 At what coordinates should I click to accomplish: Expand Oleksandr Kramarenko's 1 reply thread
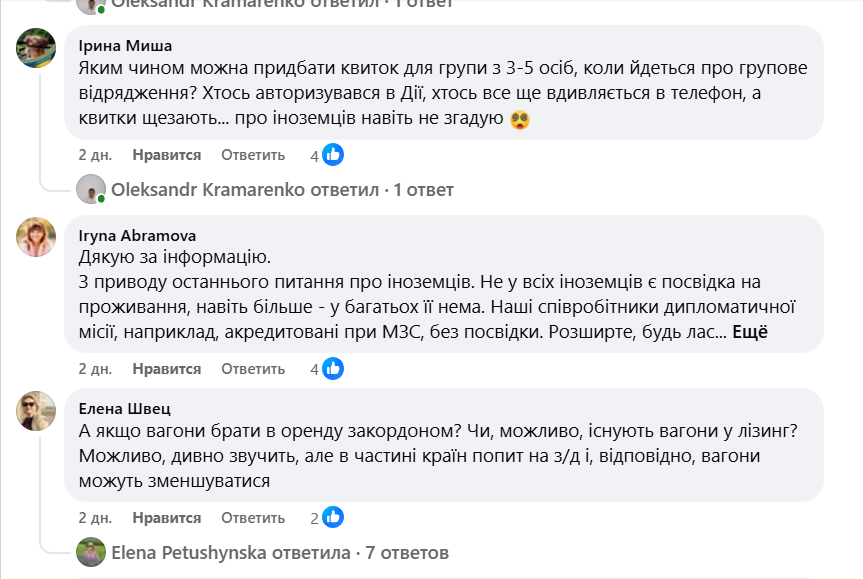point(283,189)
